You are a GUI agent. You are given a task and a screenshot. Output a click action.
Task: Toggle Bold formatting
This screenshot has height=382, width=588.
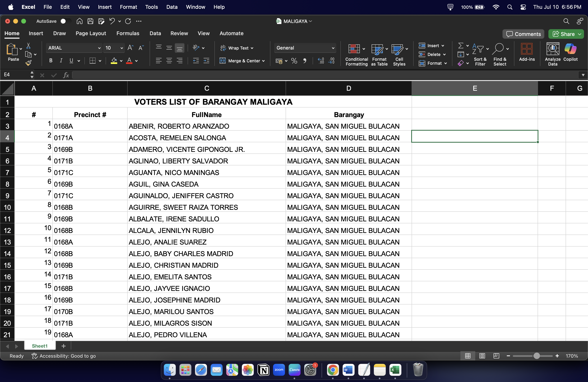(51, 61)
